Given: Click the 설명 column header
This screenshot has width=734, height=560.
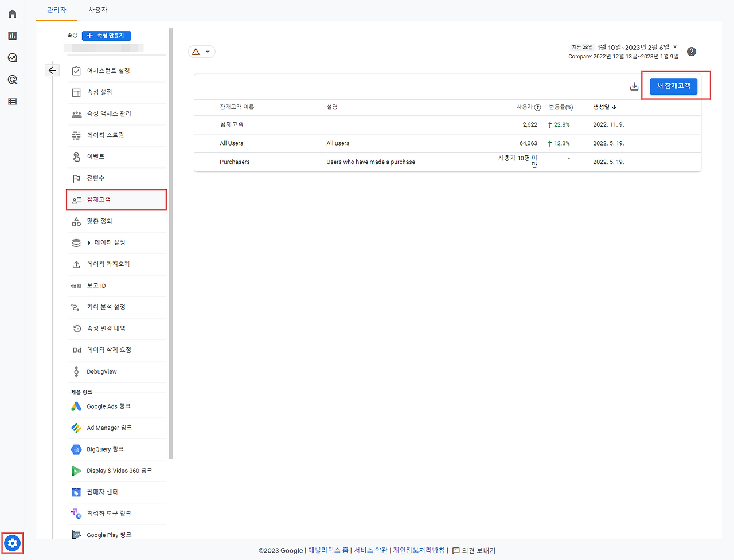Looking at the screenshot, I should [332, 107].
